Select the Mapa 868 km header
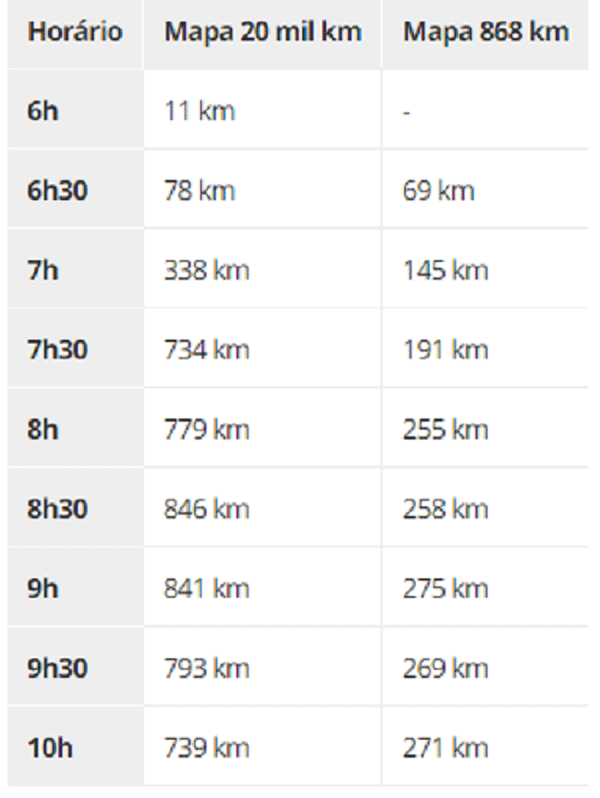 pyautogui.click(x=486, y=32)
